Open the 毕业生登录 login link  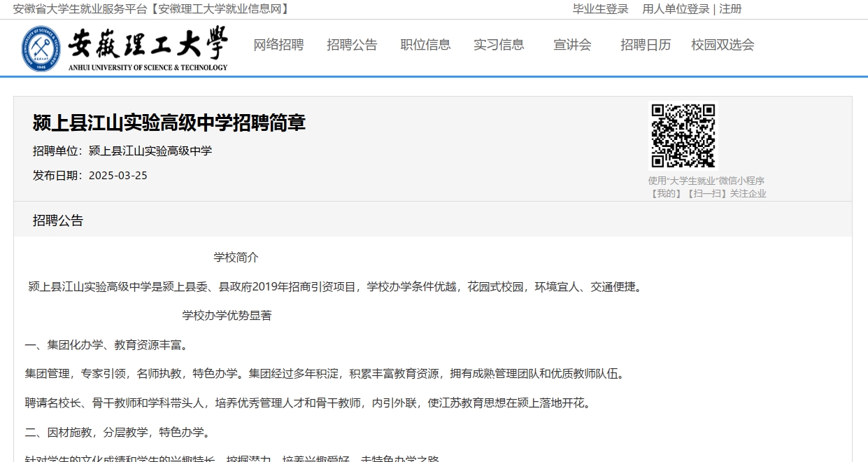click(x=600, y=9)
